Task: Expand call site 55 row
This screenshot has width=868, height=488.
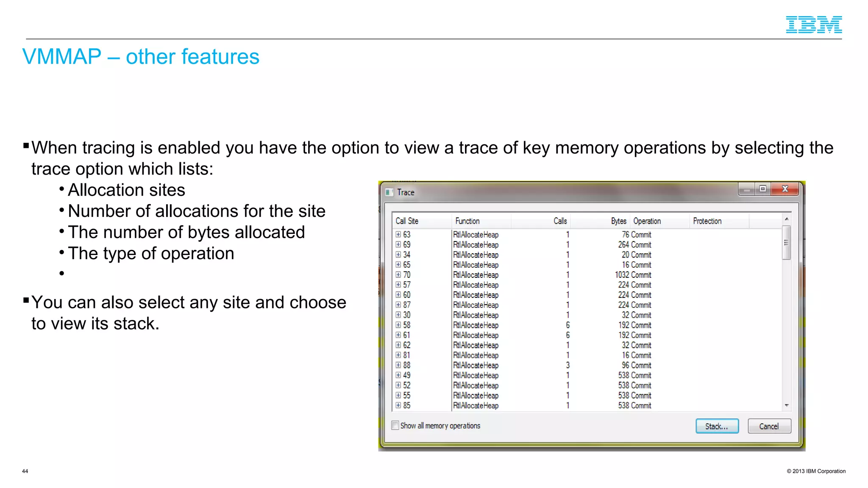Action: pyautogui.click(x=398, y=395)
